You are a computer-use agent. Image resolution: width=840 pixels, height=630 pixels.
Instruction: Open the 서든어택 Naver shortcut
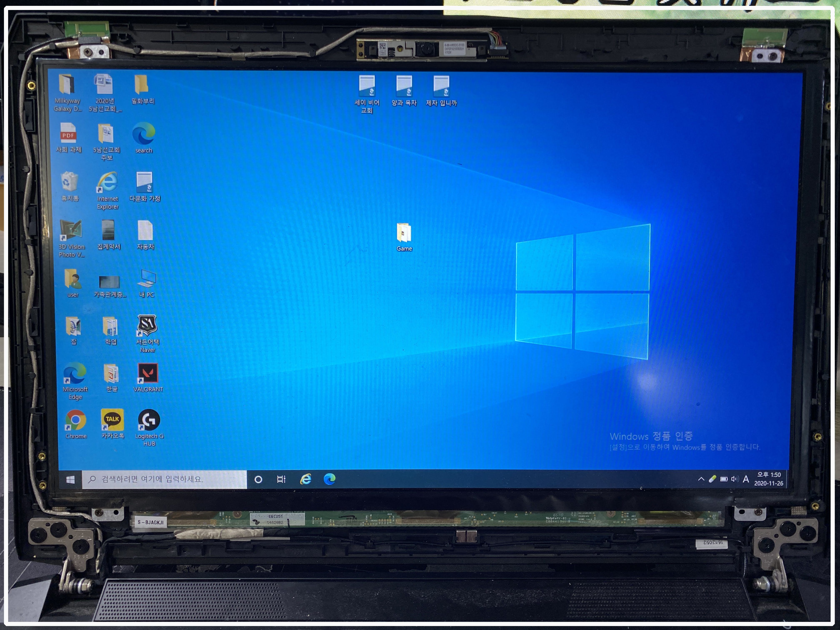coord(147,326)
